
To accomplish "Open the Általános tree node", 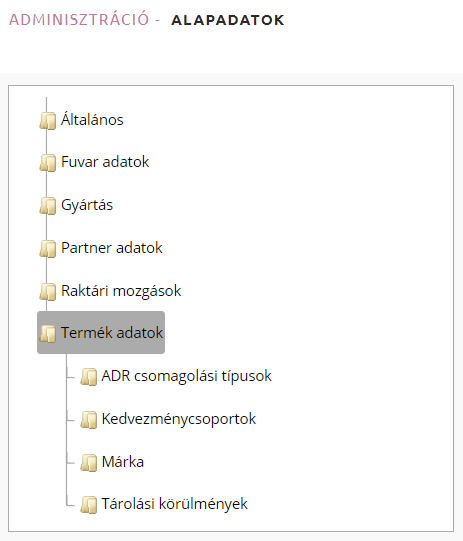I will (x=92, y=120).
